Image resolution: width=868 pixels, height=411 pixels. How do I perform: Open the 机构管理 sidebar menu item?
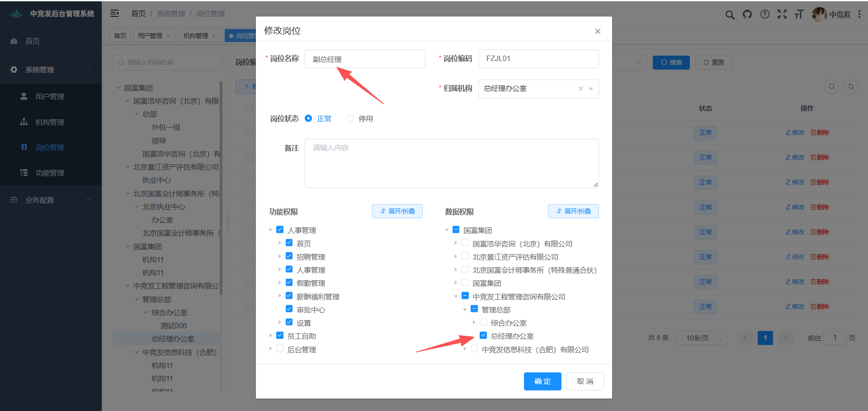pos(51,122)
